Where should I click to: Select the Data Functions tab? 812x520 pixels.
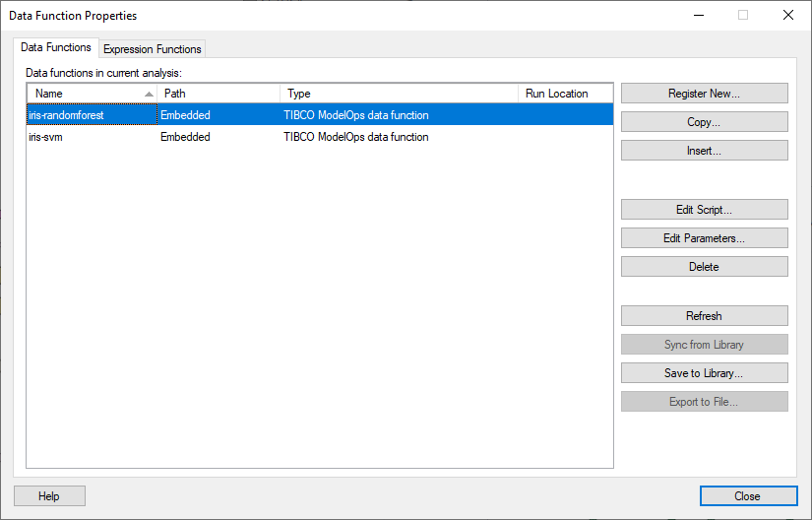56,47
